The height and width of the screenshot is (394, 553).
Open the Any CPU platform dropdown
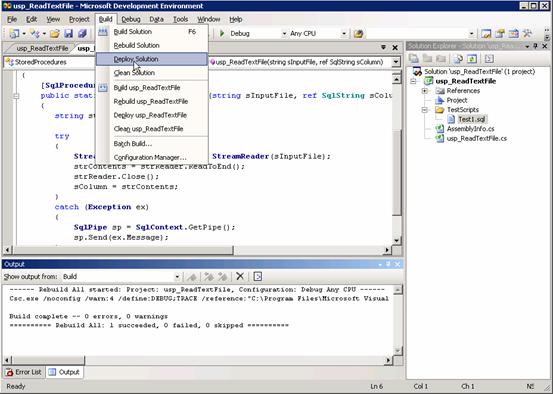[x=344, y=34]
